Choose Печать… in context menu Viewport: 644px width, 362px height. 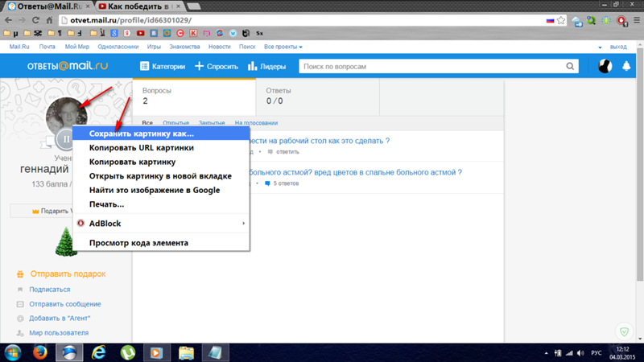(161, 204)
